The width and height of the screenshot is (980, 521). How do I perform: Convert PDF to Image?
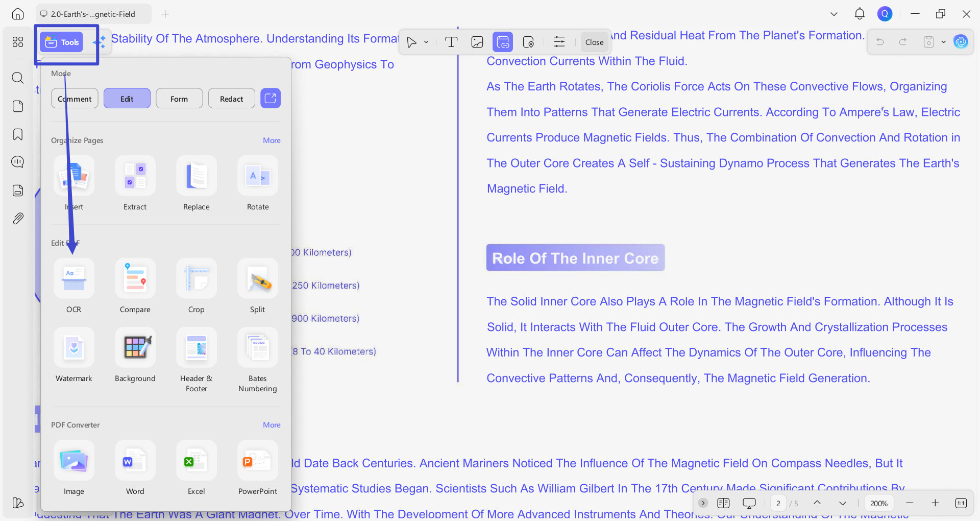(x=74, y=468)
